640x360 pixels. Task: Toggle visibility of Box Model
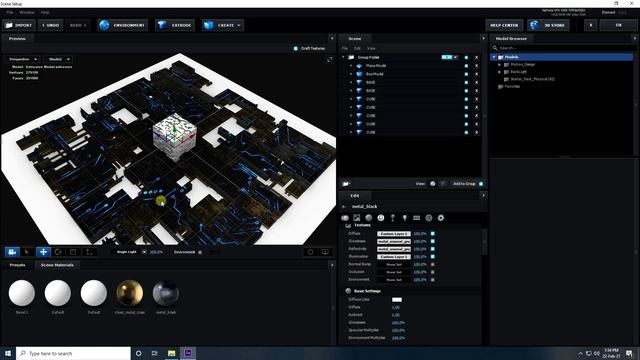click(x=466, y=74)
